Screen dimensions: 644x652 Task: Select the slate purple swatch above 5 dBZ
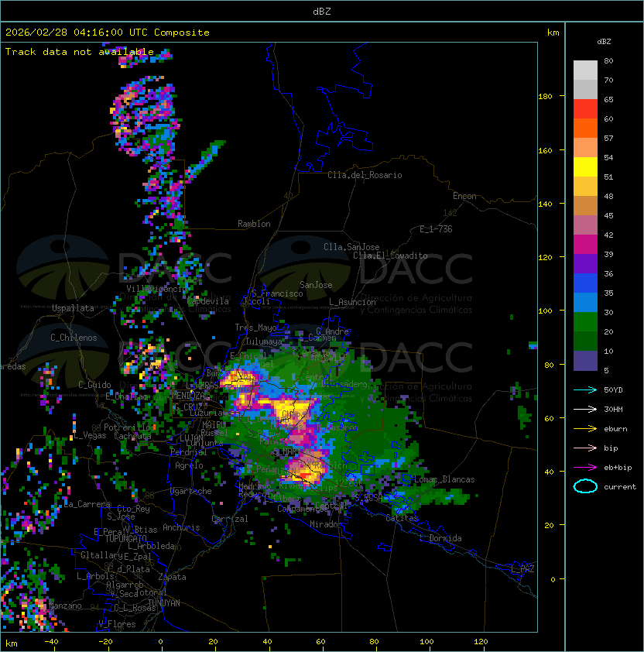pos(585,361)
